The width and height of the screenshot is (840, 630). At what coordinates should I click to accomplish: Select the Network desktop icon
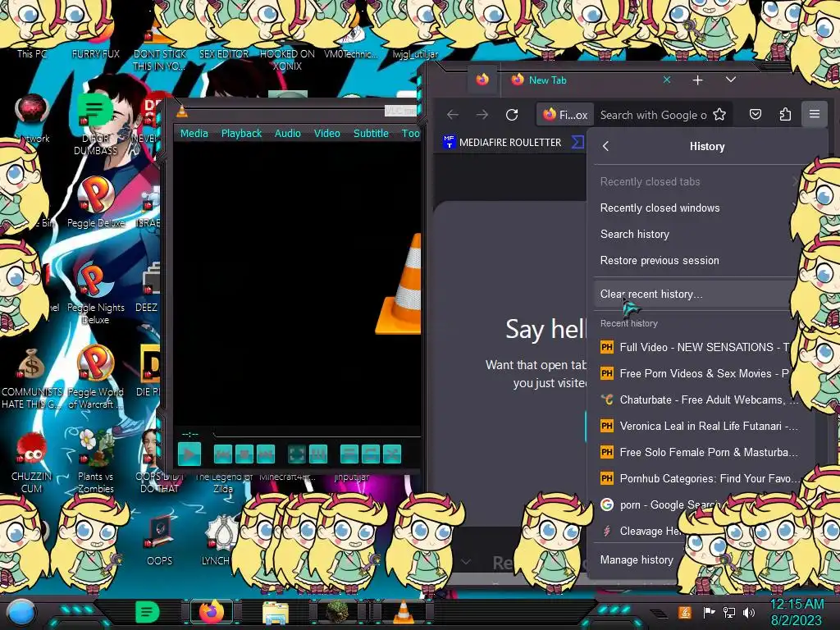click(32, 119)
